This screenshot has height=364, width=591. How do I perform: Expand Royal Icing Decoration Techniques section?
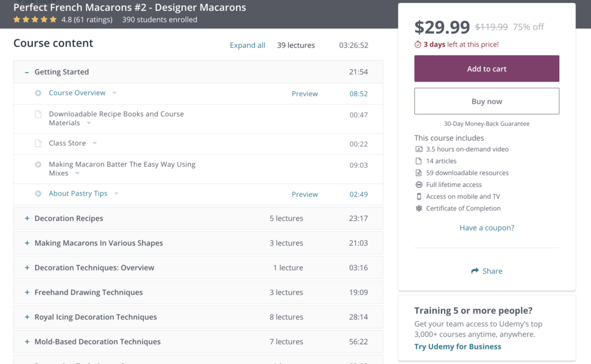tap(27, 317)
